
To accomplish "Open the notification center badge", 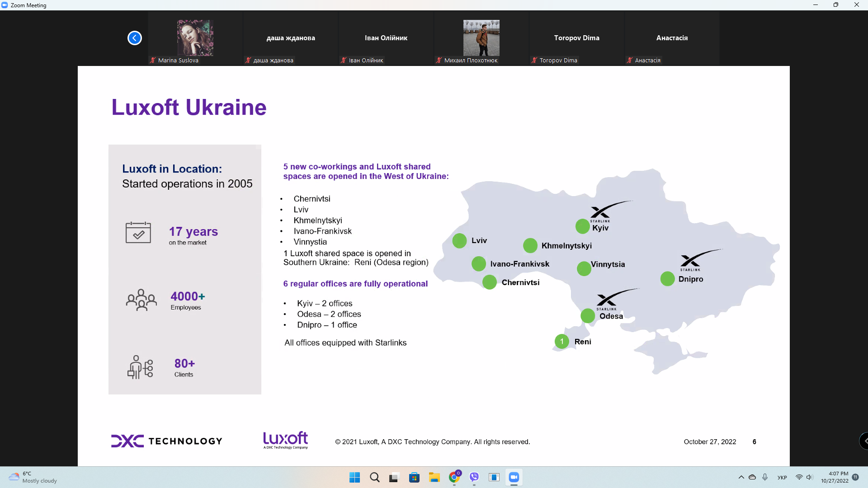I will coord(855,477).
